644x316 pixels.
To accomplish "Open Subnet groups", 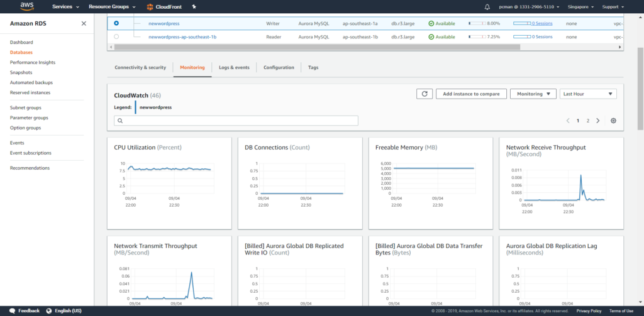I will click(x=25, y=107).
